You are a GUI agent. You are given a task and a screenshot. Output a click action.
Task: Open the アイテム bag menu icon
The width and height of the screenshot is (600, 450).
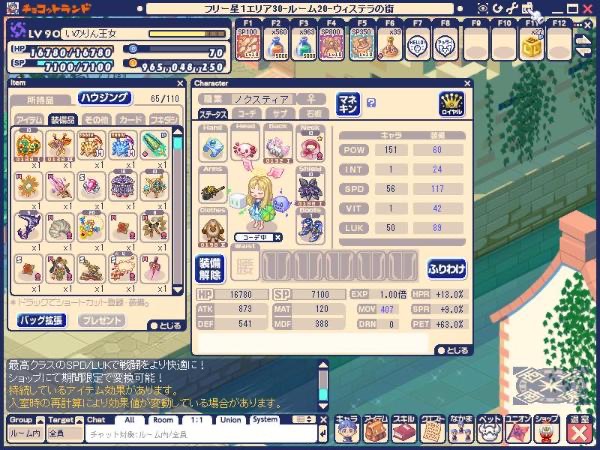click(x=375, y=429)
